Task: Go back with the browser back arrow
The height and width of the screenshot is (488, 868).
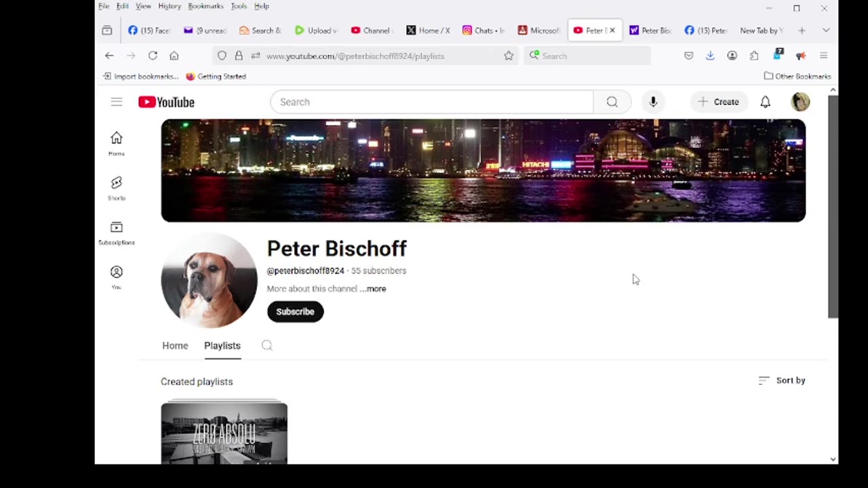Action: pos(109,56)
